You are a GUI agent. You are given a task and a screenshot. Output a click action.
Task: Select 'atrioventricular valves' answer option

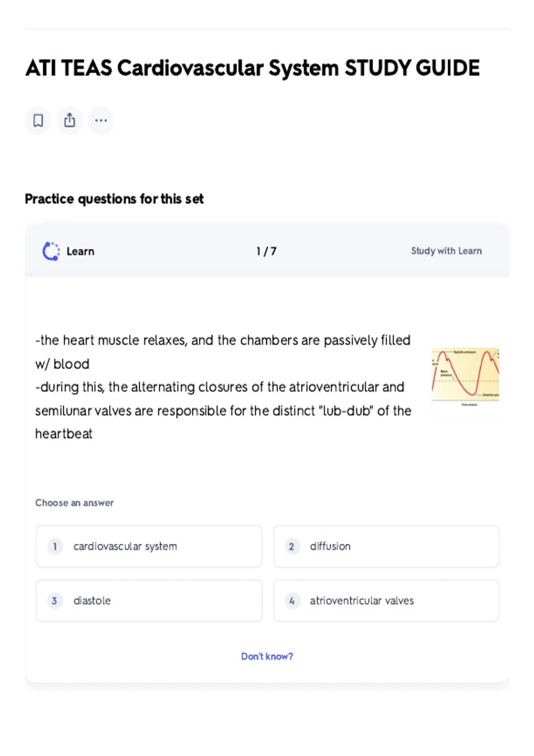(386, 601)
